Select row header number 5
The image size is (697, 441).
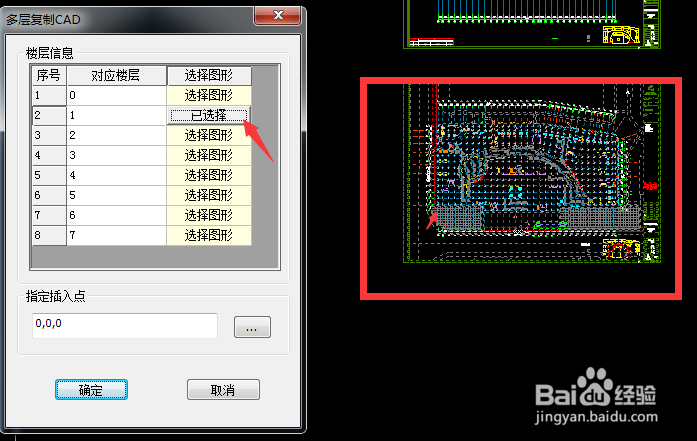point(49,175)
